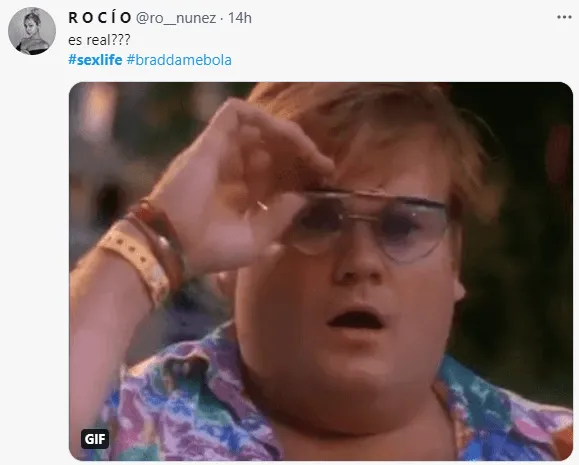The height and width of the screenshot is (465, 579).
Task: Open the round profile avatar of Rocío
Action: (x=32, y=31)
